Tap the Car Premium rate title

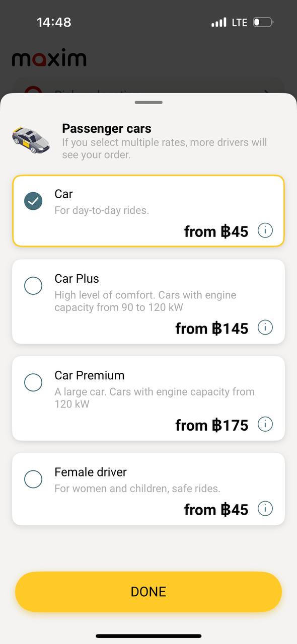[x=90, y=375]
